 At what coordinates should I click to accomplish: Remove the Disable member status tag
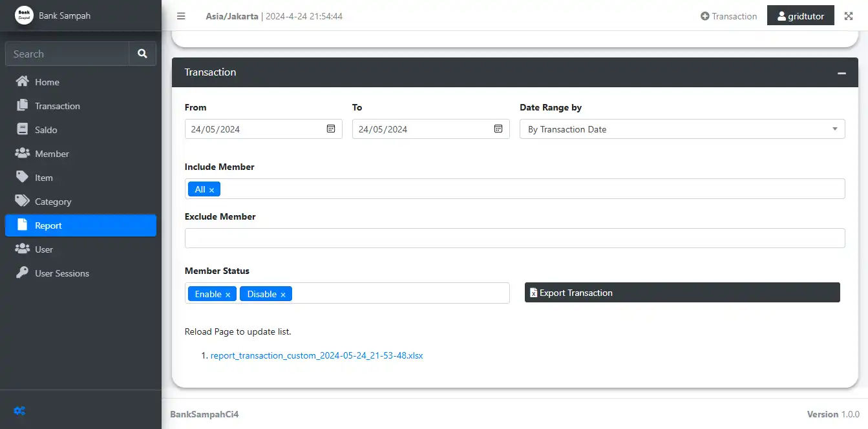pos(283,295)
